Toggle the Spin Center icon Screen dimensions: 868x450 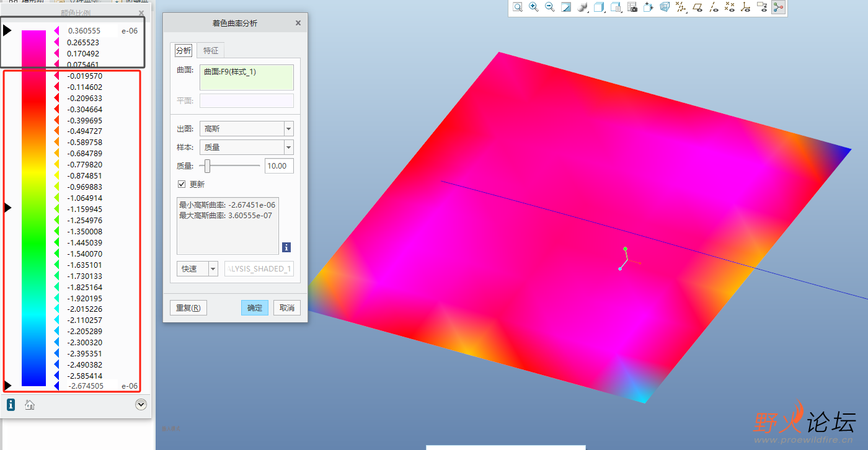[x=778, y=7]
